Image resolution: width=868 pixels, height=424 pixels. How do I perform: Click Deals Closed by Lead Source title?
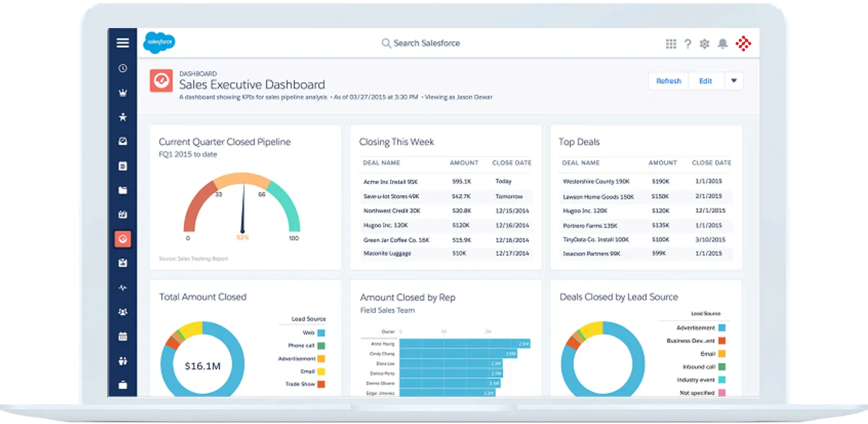tap(619, 297)
